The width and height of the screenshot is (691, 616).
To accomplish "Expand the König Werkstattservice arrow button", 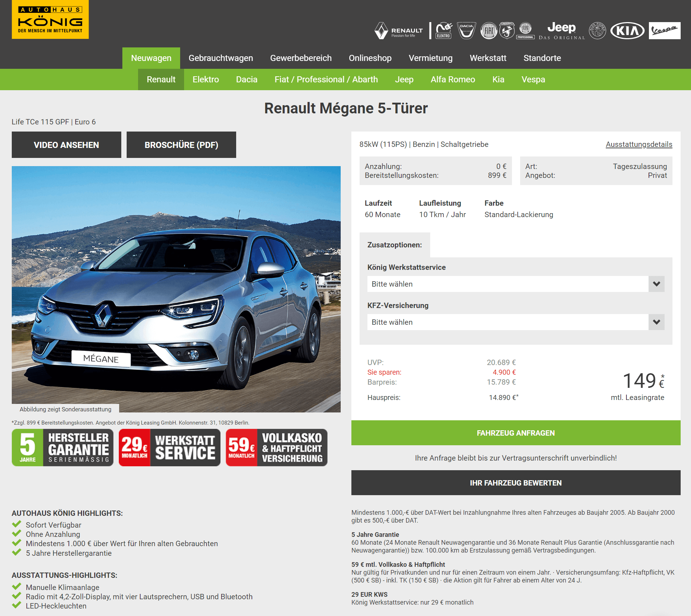I will coord(656,284).
